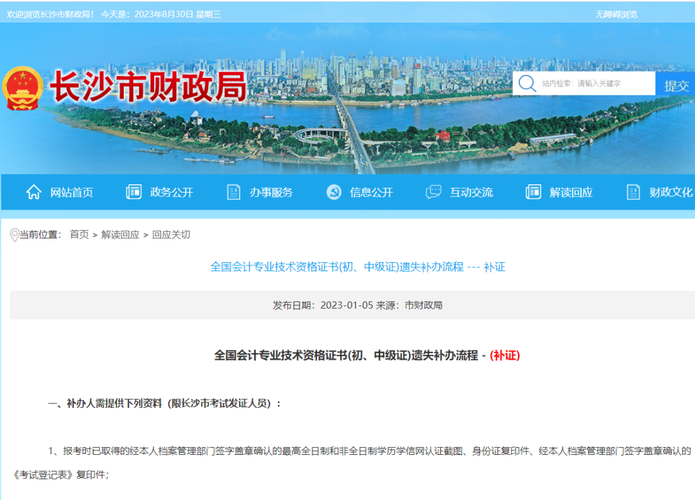This screenshot has width=695, height=500.
Task: Select the 互动交流 menu item
Action: [x=471, y=193]
